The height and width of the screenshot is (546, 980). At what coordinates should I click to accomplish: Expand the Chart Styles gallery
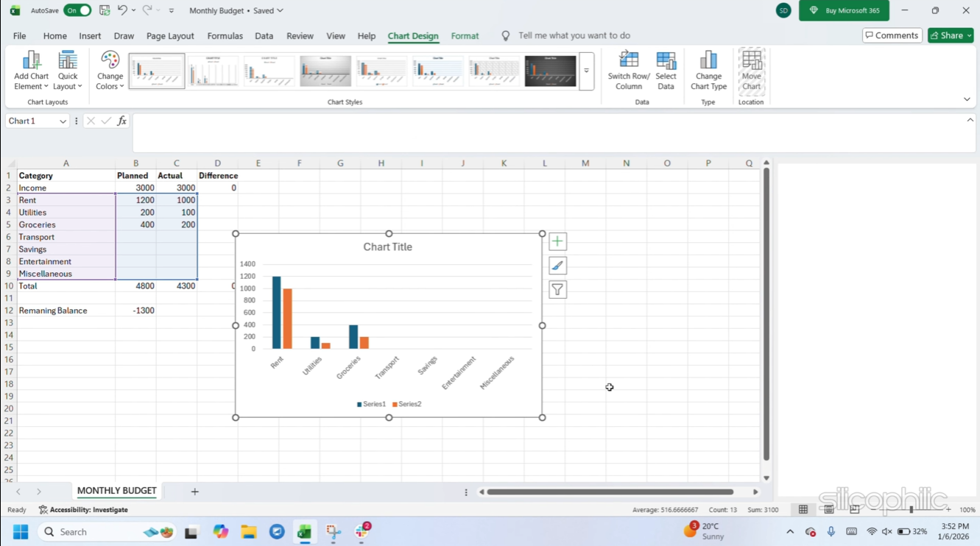[x=586, y=71]
